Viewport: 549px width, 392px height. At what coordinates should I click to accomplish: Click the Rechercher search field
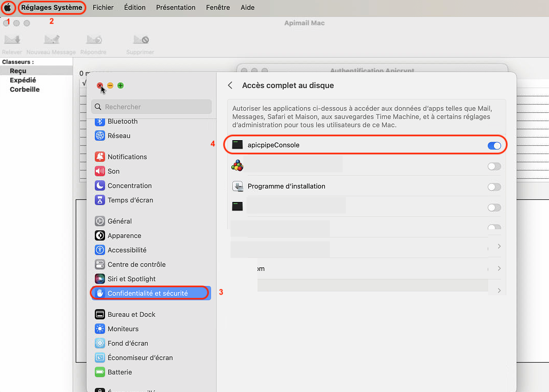click(x=151, y=107)
